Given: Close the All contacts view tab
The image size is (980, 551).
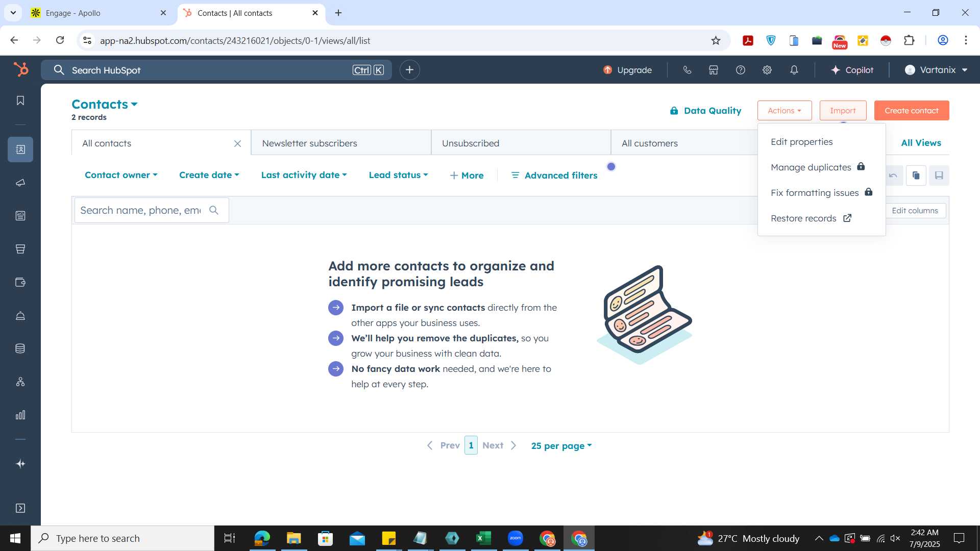Looking at the screenshot, I should pyautogui.click(x=237, y=143).
